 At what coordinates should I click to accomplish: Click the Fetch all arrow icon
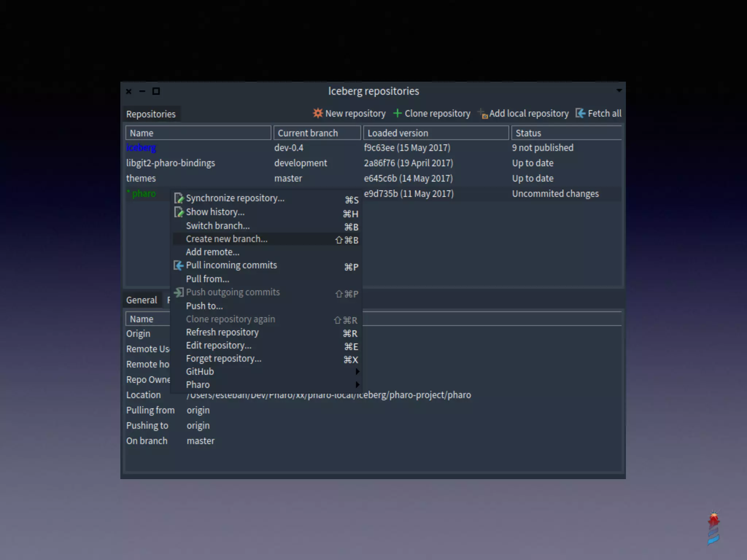[x=580, y=113]
